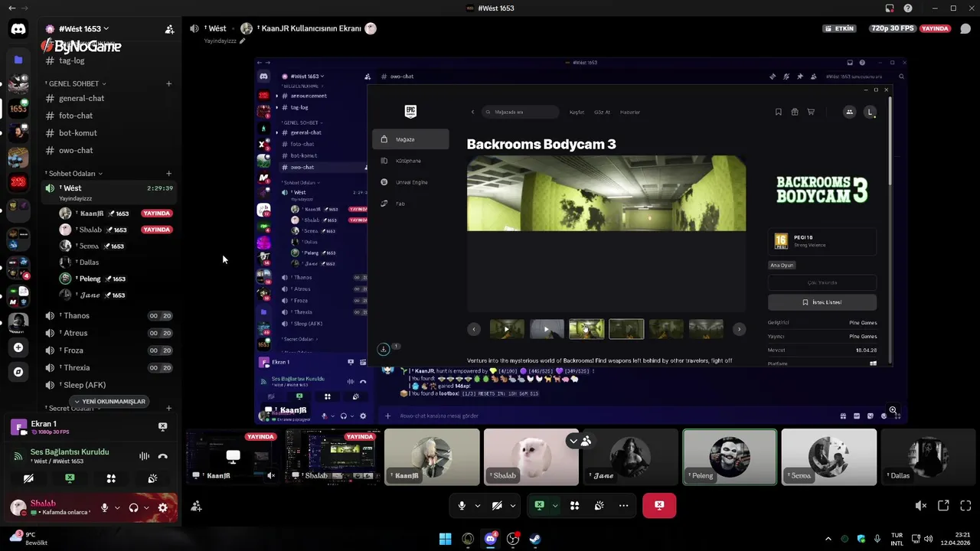The image size is (980, 551).
Task: Open owo-chat channel
Action: pos(109,151)
